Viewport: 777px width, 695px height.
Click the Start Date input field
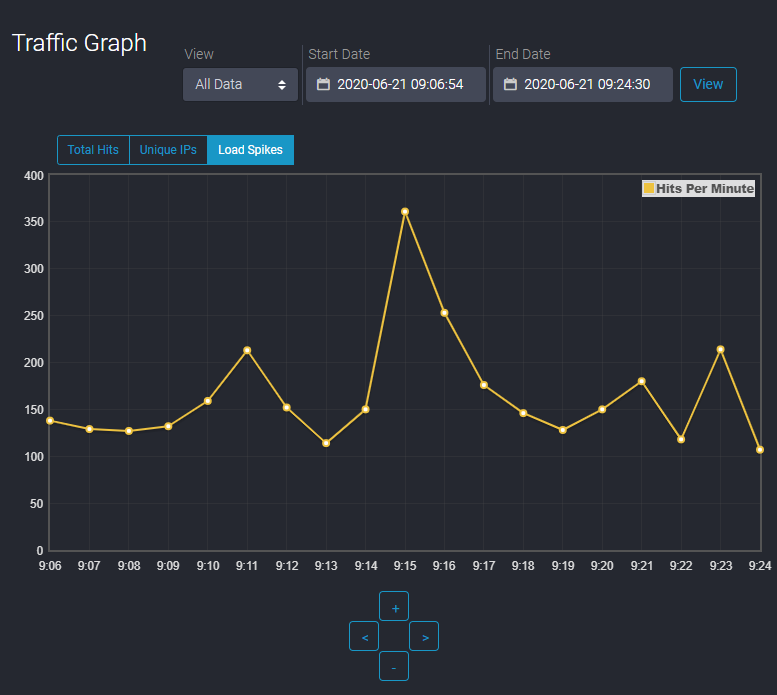pos(400,85)
